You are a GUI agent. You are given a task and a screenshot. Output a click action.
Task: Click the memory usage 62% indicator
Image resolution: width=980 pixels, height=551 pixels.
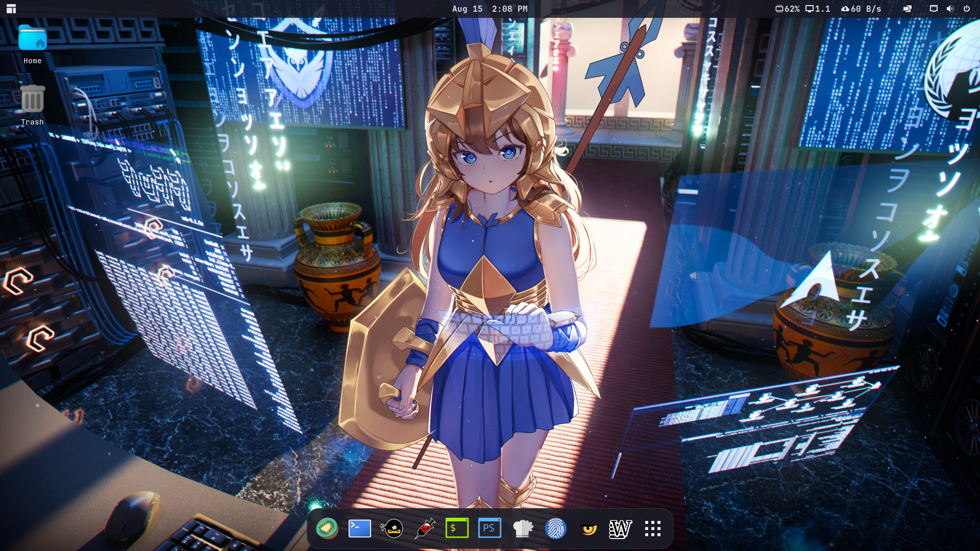coord(787,9)
